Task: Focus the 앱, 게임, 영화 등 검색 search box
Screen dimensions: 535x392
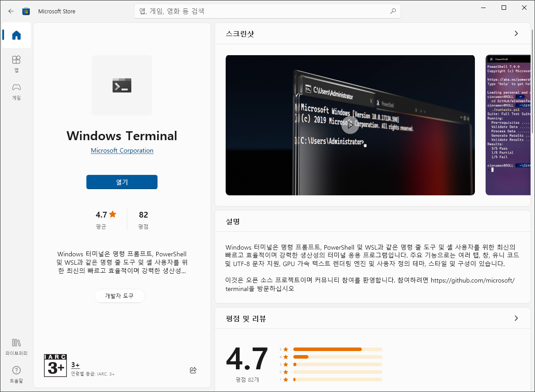Action: [x=267, y=11]
